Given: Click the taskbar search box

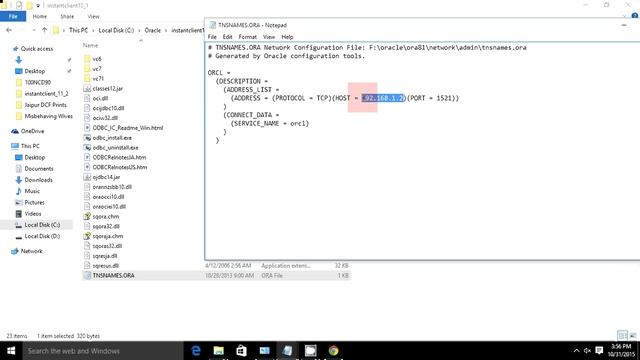Looking at the screenshot, I should [x=103, y=351].
